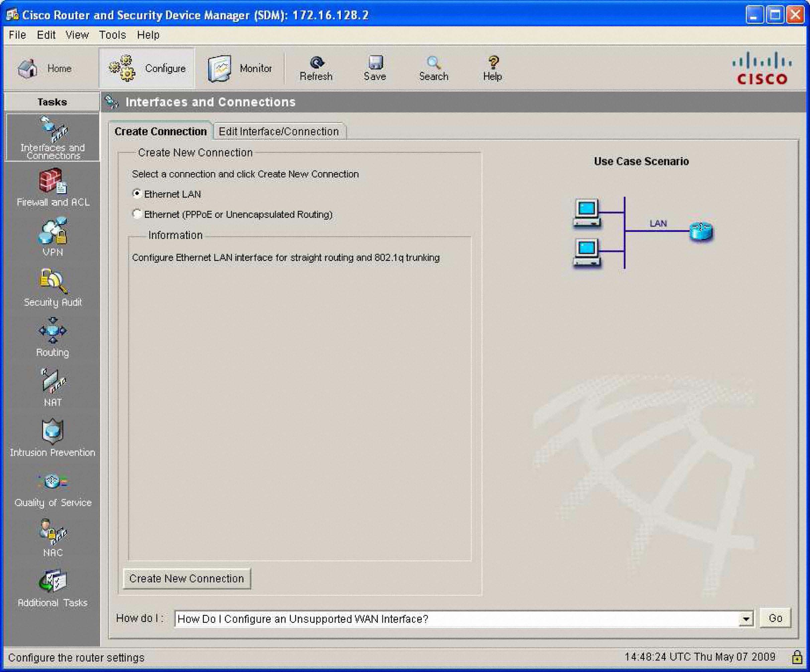Viewport: 810px width, 672px height.
Task: Select Ethernet PPPoE or Unencapsulated Routing option
Action: point(137,214)
